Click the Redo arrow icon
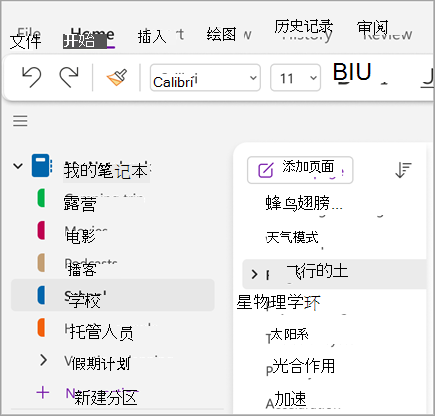This screenshot has width=435, height=416. pyautogui.click(x=69, y=77)
